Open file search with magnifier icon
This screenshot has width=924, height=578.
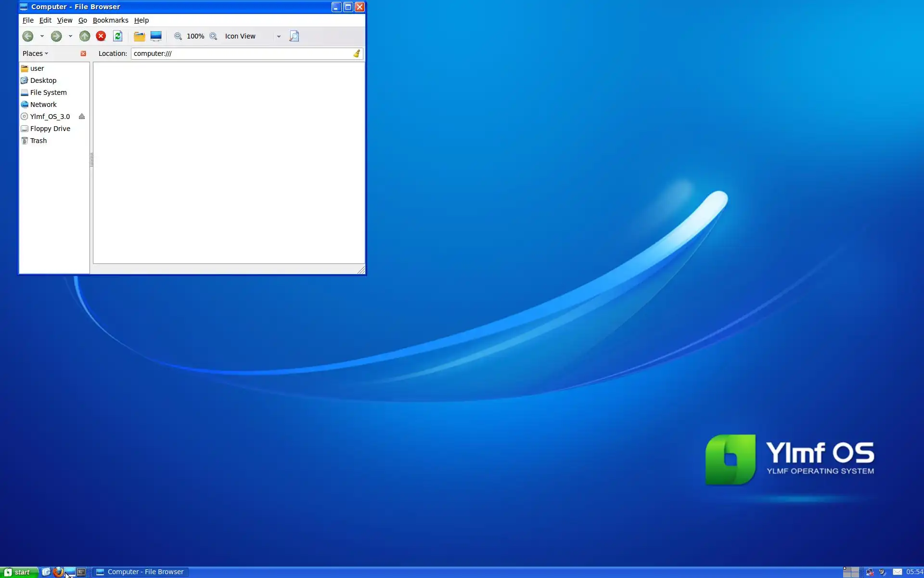click(294, 36)
